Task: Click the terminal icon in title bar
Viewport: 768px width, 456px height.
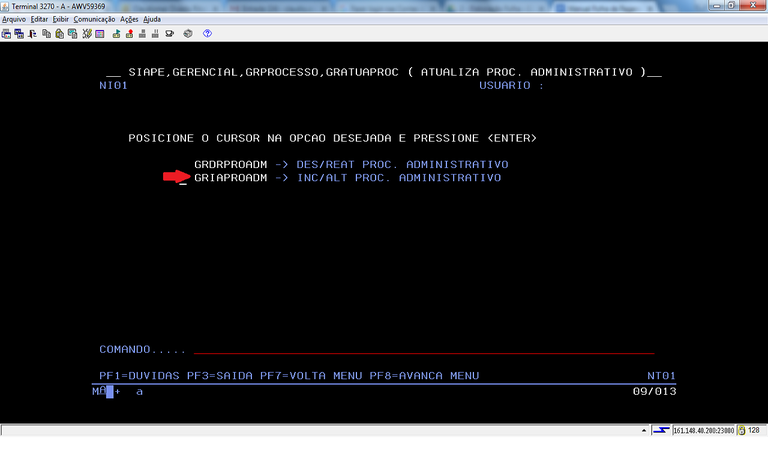Action: tap(5, 6)
